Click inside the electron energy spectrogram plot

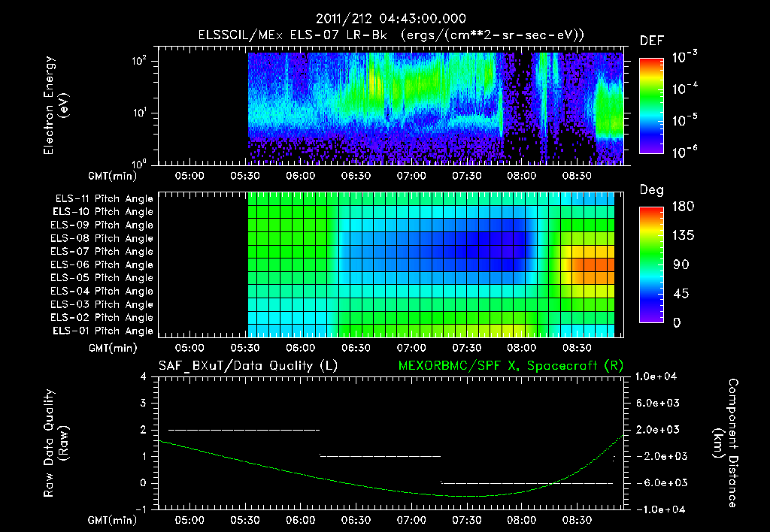coord(391,106)
